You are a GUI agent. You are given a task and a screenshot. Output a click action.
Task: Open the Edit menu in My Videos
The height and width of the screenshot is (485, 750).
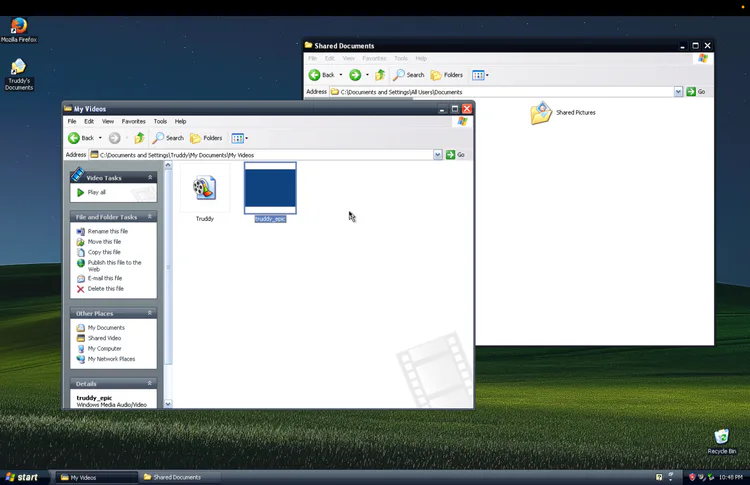click(89, 121)
